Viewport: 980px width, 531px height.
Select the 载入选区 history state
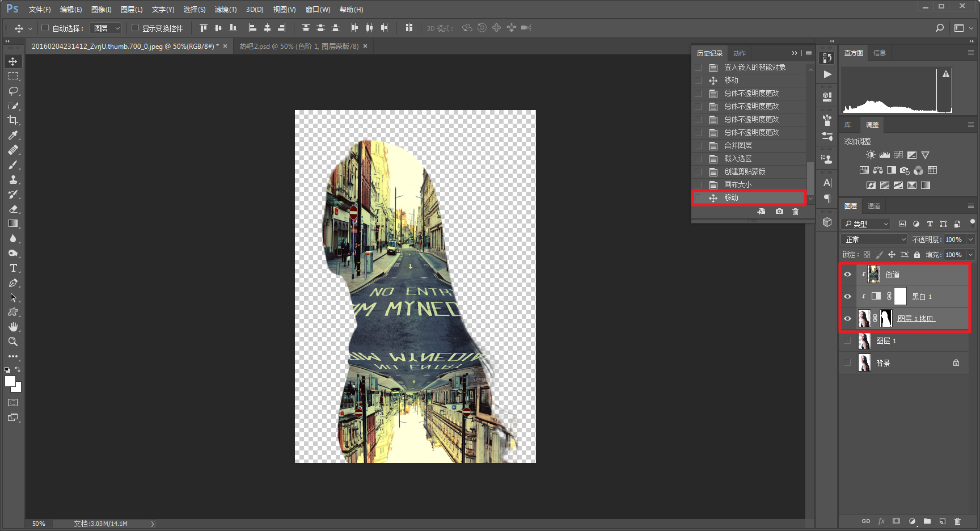(x=749, y=159)
